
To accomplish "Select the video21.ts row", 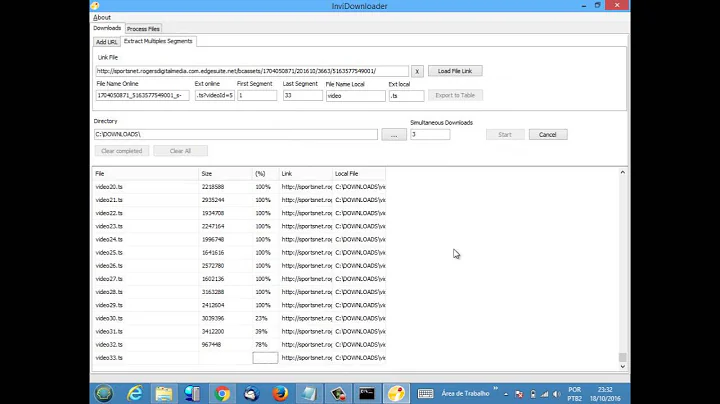I will pyautogui.click(x=239, y=200).
